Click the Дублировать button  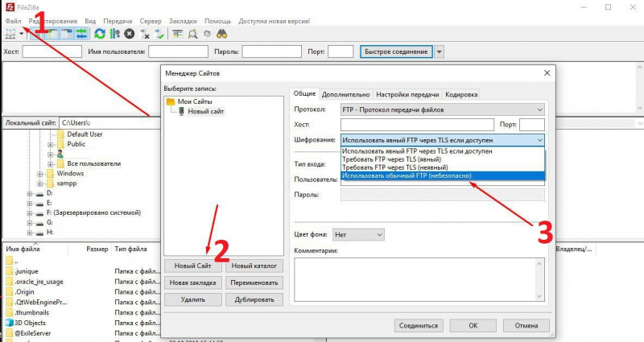point(254,299)
